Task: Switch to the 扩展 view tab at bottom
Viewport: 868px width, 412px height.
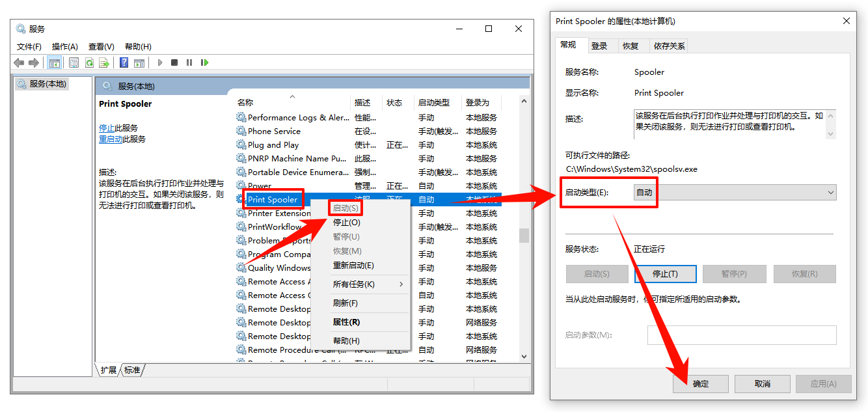Action: (108, 370)
